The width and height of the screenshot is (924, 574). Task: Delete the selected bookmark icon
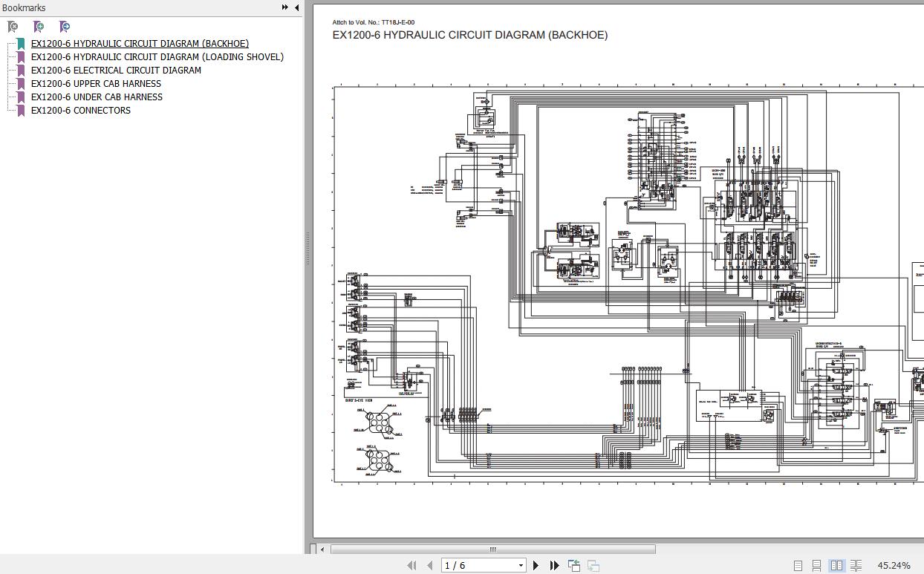13,27
